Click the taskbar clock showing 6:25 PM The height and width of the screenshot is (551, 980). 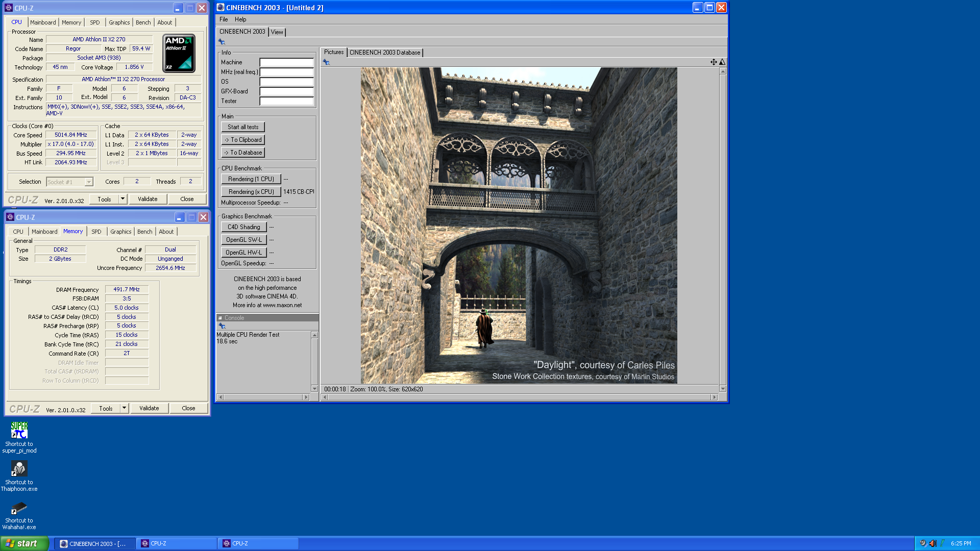961,544
